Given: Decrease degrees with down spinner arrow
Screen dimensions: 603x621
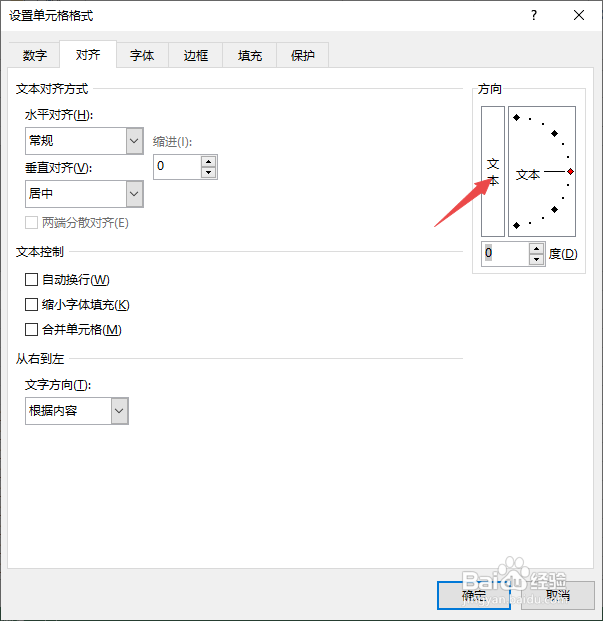Looking at the screenshot, I should point(536,259).
